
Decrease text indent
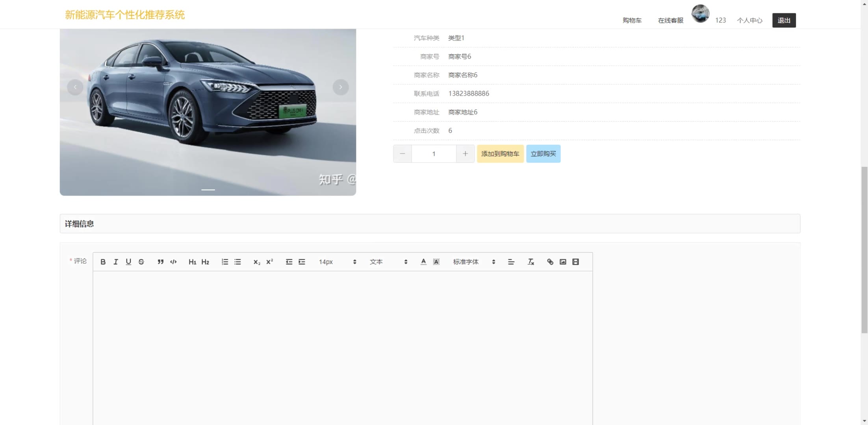tap(289, 262)
